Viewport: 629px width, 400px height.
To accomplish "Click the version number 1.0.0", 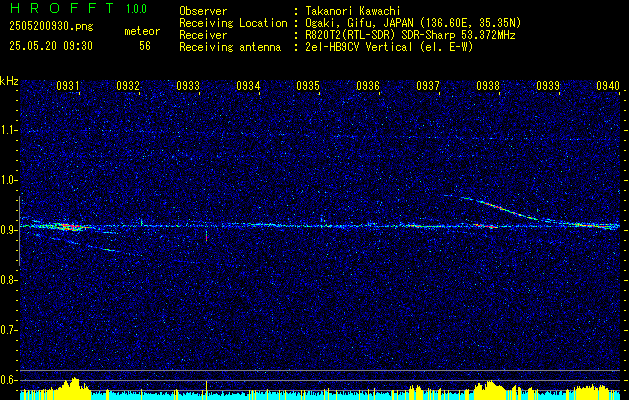I will [136, 9].
